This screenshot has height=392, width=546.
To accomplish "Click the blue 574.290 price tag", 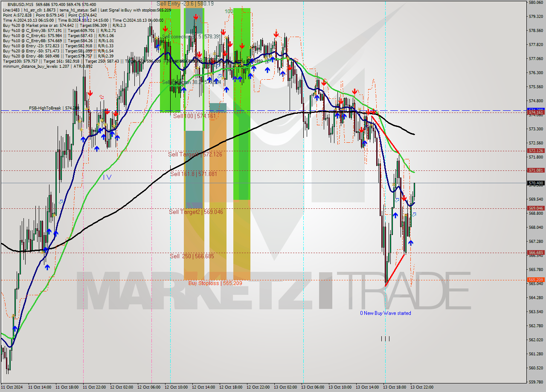I will pyautogui.click(x=536, y=110).
